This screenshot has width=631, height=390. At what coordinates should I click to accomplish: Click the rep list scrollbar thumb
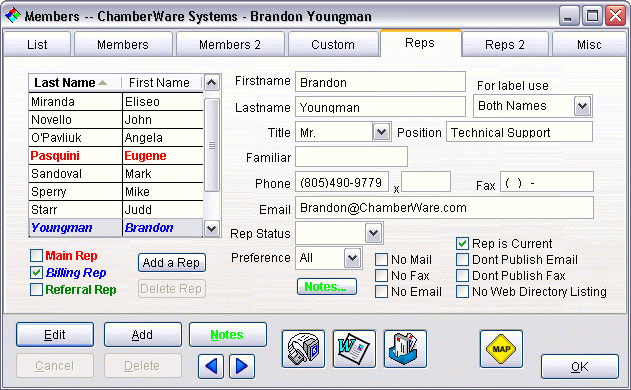coord(212,145)
